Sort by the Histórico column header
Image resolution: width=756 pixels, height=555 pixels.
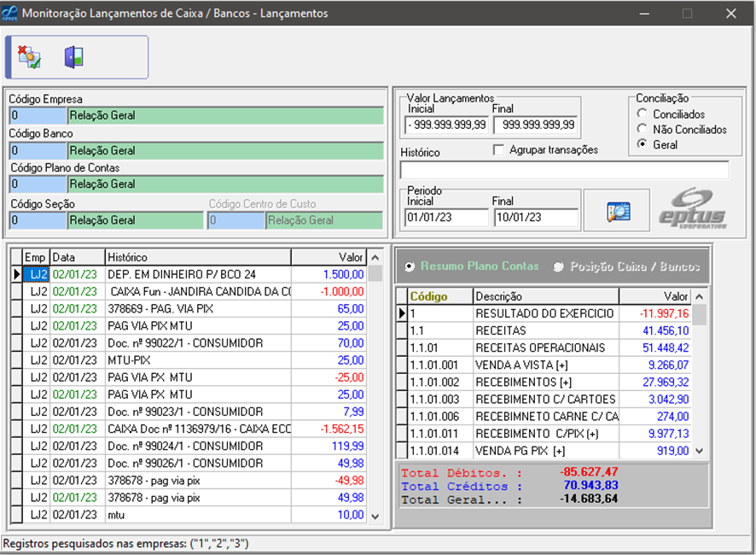[x=196, y=257]
